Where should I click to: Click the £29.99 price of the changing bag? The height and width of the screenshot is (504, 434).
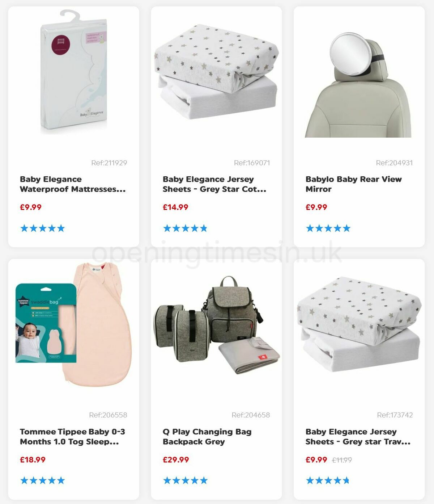(176, 460)
